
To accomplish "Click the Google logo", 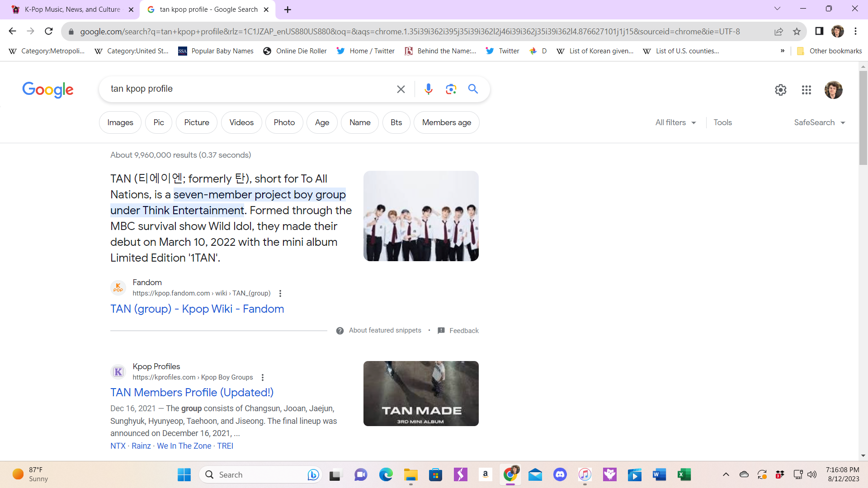I will coord(48,90).
